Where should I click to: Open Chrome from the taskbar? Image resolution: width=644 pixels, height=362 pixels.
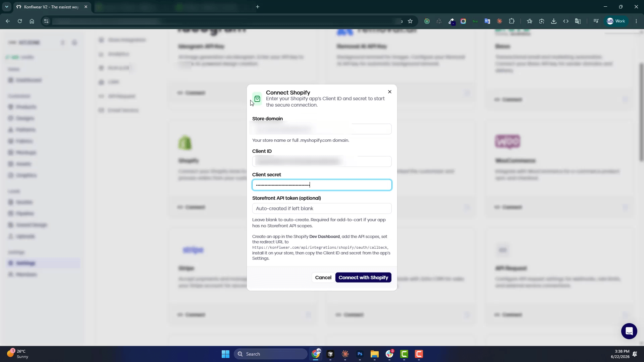pyautogui.click(x=316, y=354)
